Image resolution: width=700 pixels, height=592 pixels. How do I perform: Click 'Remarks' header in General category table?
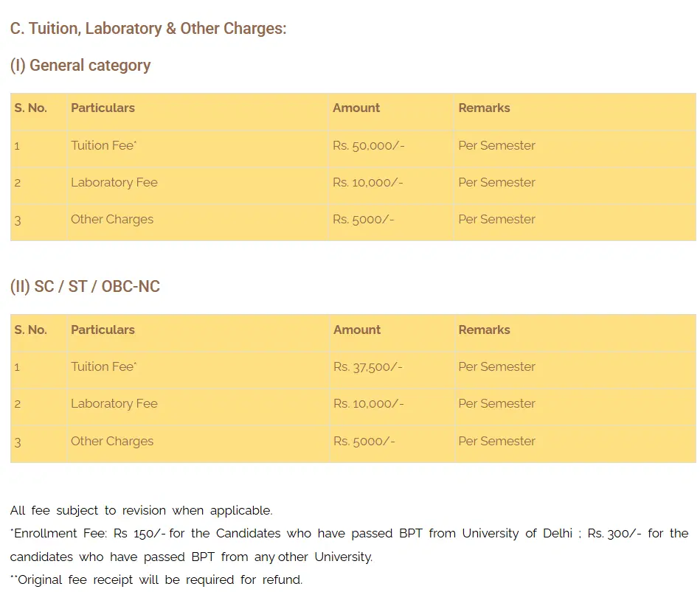coord(484,108)
